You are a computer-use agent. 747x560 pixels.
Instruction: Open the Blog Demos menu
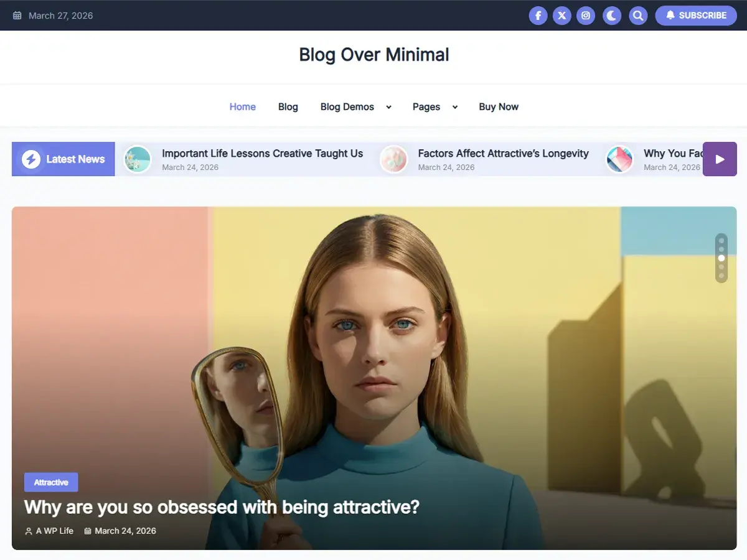(x=347, y=107)
